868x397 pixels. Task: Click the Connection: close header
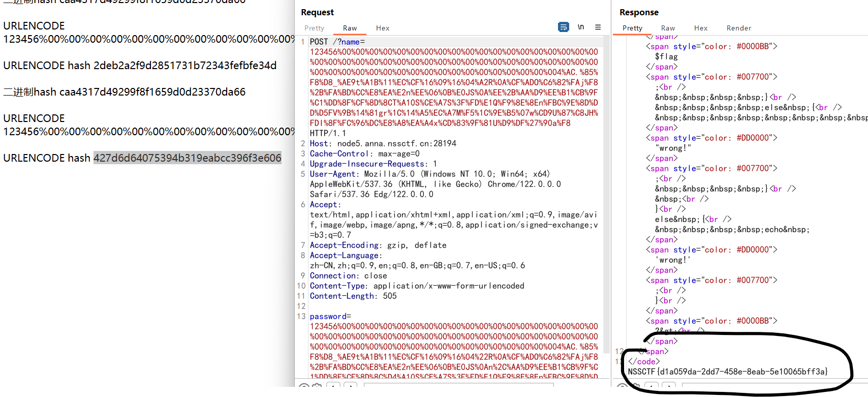click(x=349, y=276)
